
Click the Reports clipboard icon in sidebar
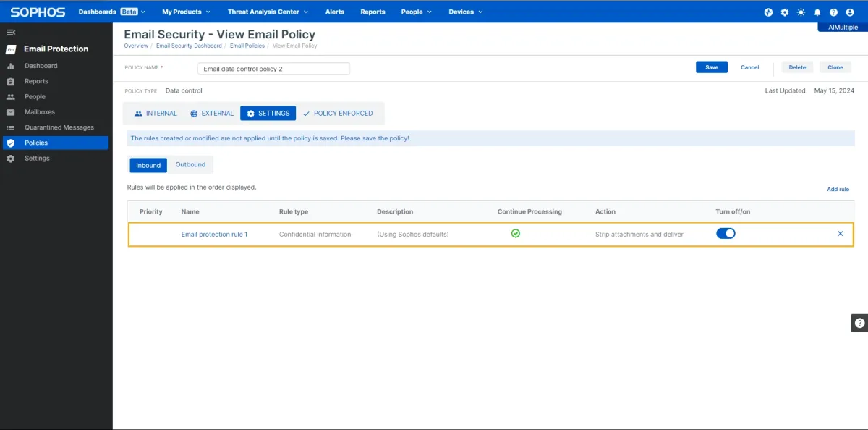point(10,81)
